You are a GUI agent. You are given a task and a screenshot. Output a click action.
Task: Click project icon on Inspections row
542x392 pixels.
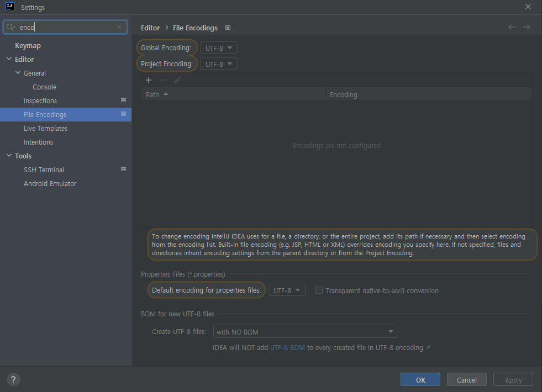coord(123,100)
